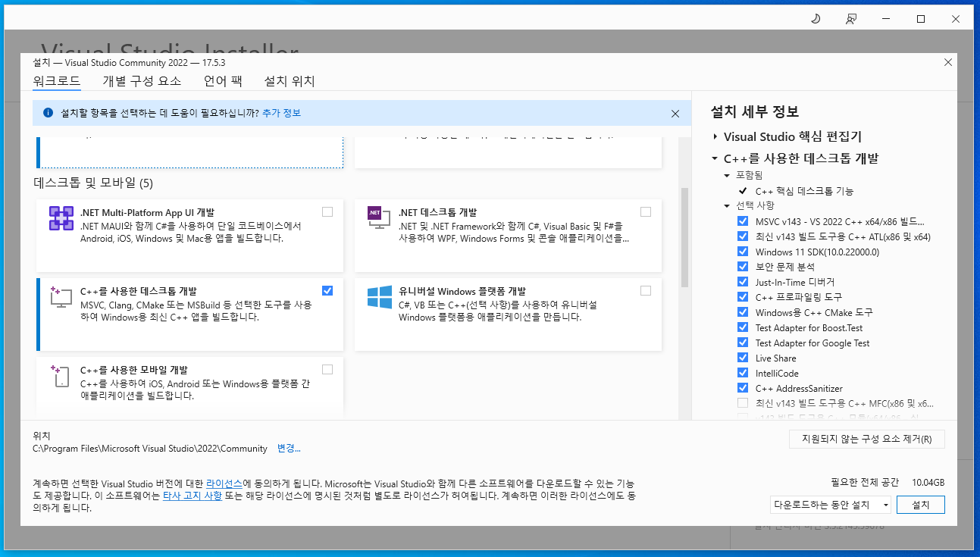Uncheck Test Adapter for Boost.Test option
980x557 pixels.
[x=743, y=327]
